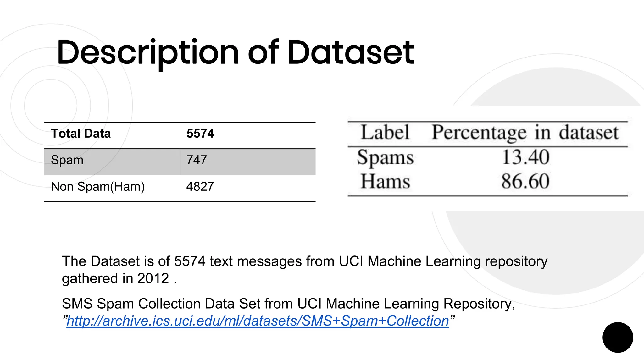Click the 'Non Spam(Ham)' row label
The width and height of the screenshot is (644, 362).
98,187
